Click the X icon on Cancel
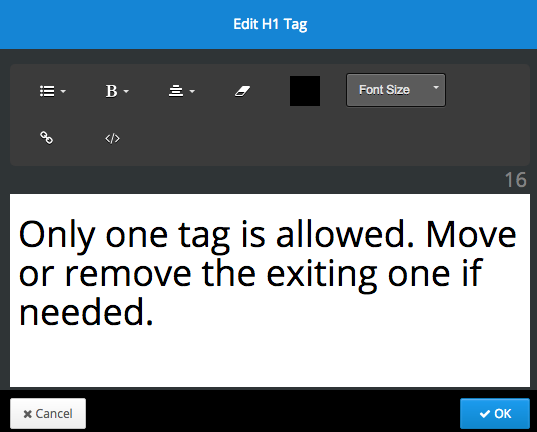This screenshot has height=432, width=537. (x=28, y=414)
